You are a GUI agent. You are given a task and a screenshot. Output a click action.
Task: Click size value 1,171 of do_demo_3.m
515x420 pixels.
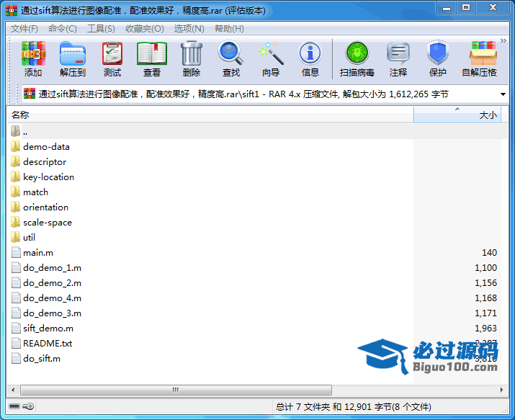(x=485, y=313)
